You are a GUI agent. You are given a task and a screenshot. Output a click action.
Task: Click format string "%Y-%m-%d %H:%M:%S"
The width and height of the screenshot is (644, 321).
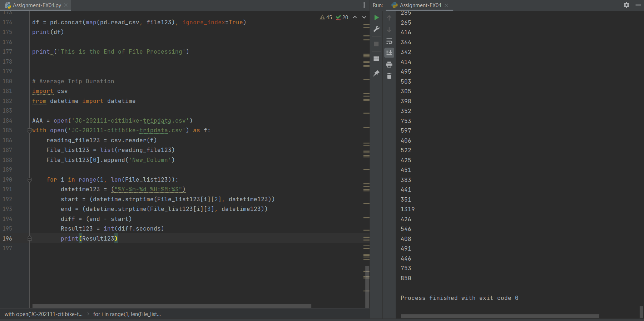148,189
